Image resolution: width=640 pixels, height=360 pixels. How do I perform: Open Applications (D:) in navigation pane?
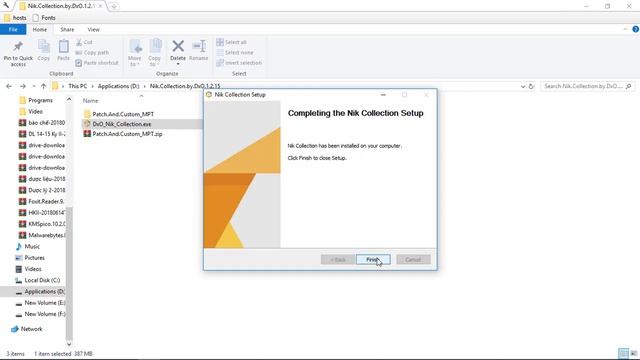[40, 291]
